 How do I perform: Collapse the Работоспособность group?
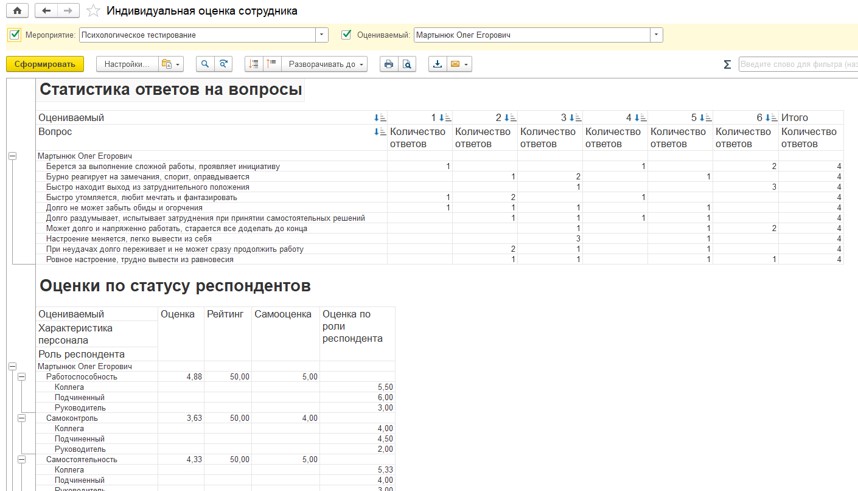(x=21, y=377)
